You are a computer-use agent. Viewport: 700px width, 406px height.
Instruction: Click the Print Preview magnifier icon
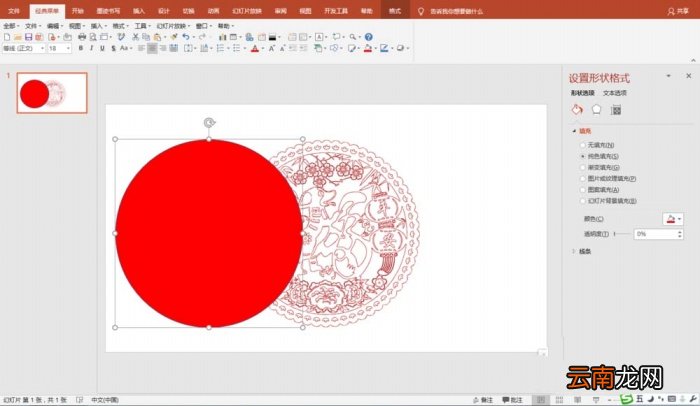click(x=93, y=37)
